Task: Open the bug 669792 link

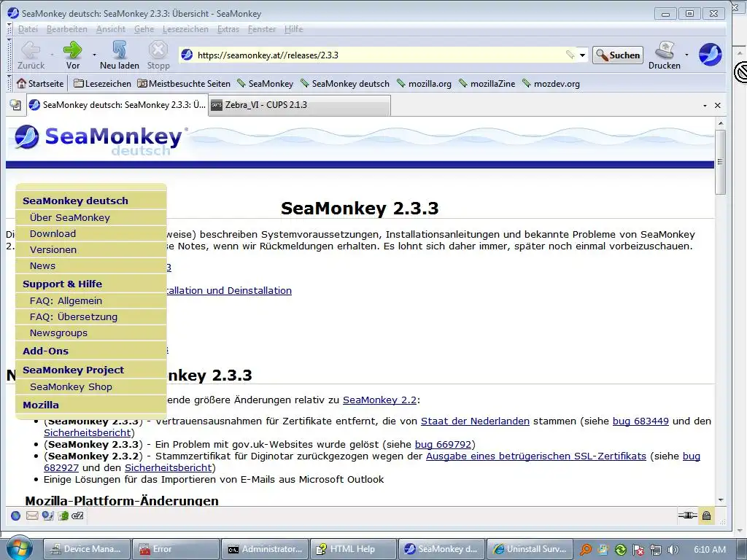Action: (443, 444)
